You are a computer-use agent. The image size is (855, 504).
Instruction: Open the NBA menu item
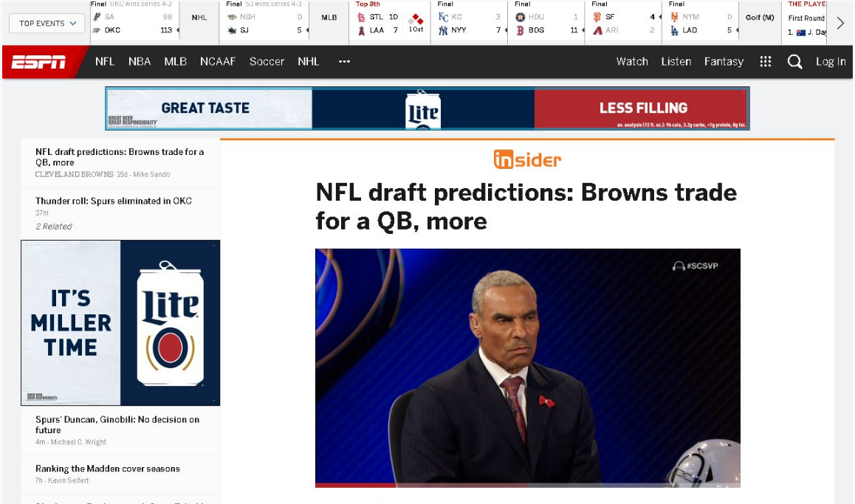pos(140,62)
